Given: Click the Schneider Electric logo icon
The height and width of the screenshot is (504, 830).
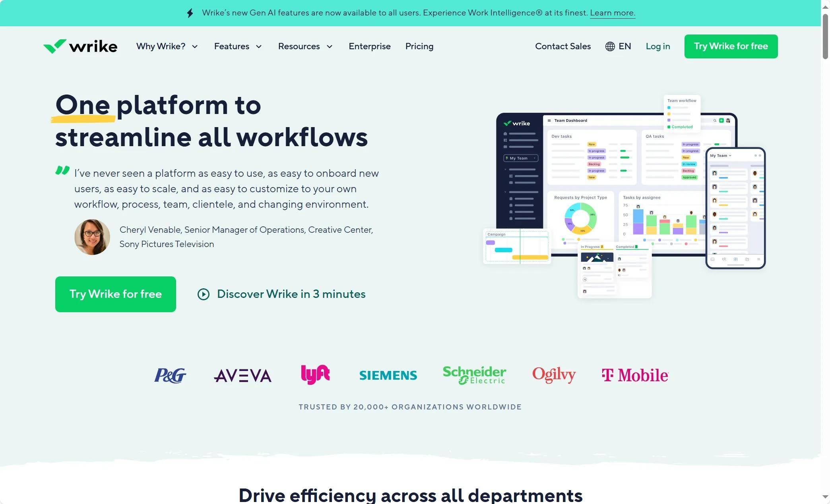Looking at the screenshot, I should point(474,374).
